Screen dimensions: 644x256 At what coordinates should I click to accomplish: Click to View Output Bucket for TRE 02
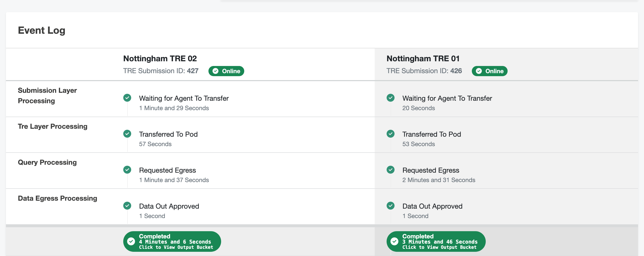(x=176, y=247)
